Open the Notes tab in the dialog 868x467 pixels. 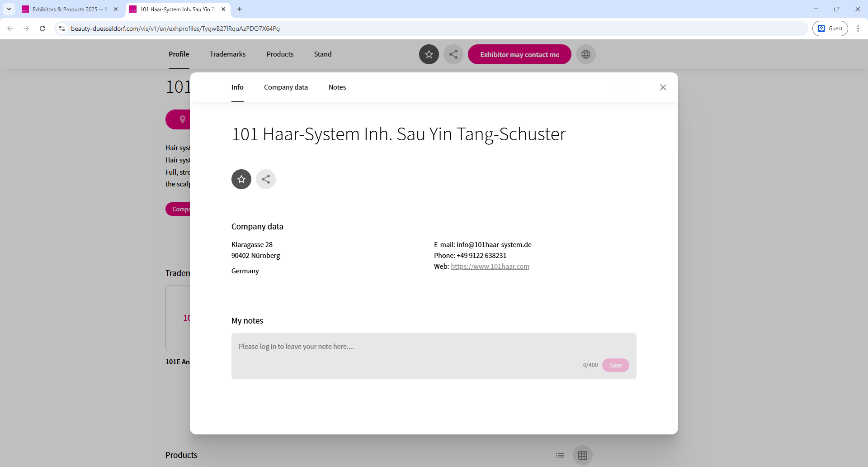[337, 87]
